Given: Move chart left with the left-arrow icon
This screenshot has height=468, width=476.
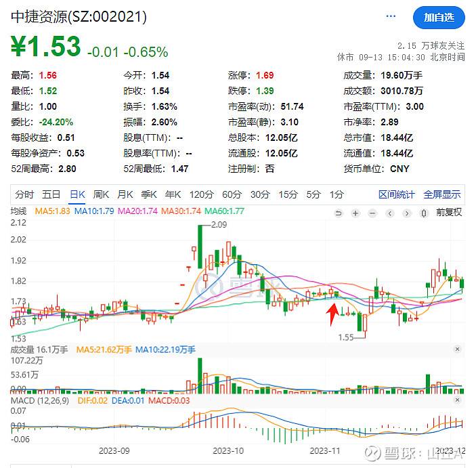Looking at the screenshot, I should pyautogui.click(x=390, y=213).
